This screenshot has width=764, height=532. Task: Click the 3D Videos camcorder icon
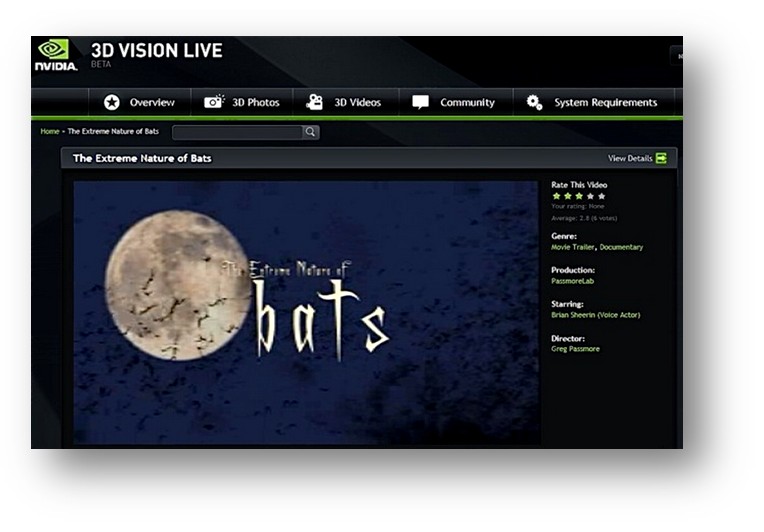[x=314, y=102]
